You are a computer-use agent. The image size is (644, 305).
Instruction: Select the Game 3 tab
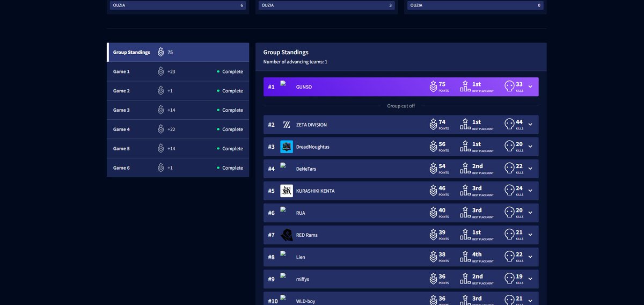[178, 110]
